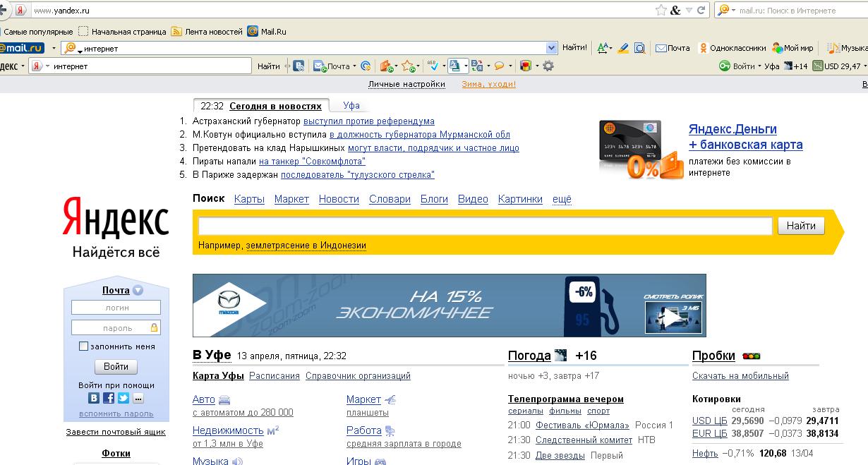Expand the Yandex bar Войти dropdown arrow
868x465 pixels.
759,66
